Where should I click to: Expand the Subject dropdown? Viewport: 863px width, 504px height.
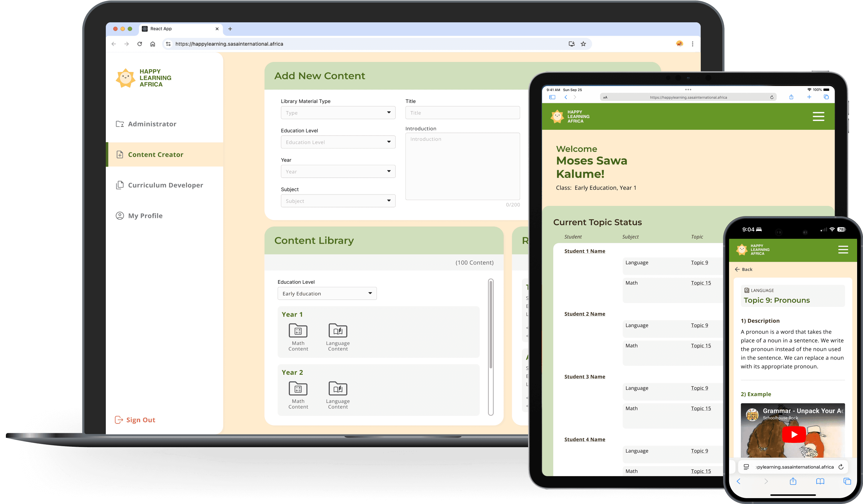[x=338, y=201]
